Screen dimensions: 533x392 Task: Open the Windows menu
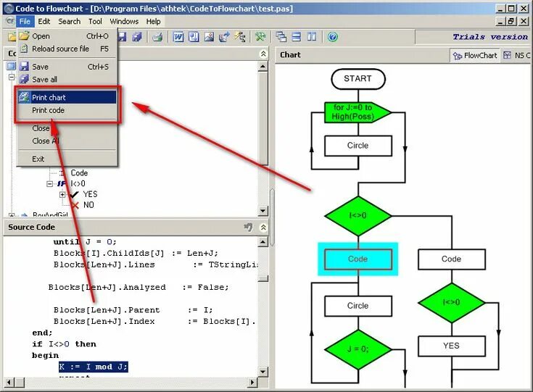(x=124, y=22)
